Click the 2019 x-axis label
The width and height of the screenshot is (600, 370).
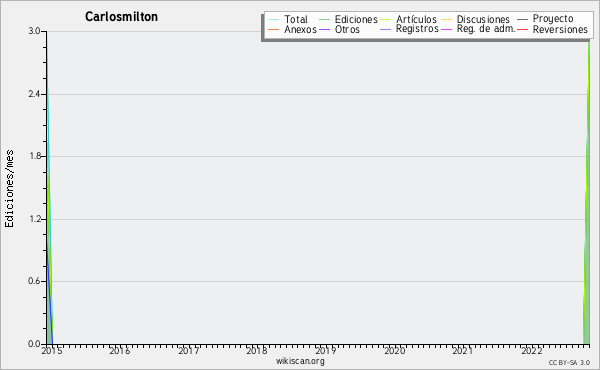326,350
